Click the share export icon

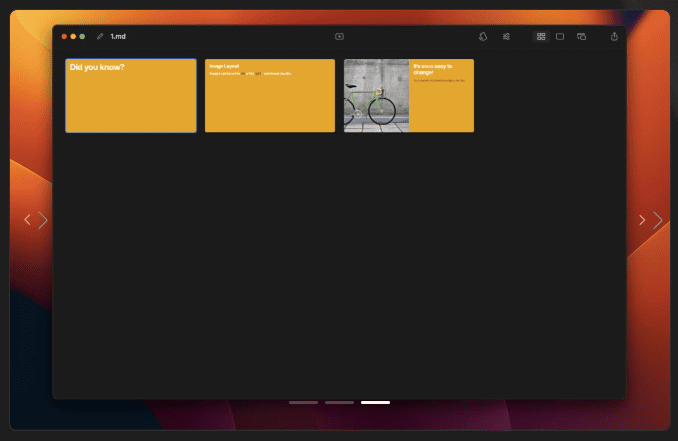614,36
